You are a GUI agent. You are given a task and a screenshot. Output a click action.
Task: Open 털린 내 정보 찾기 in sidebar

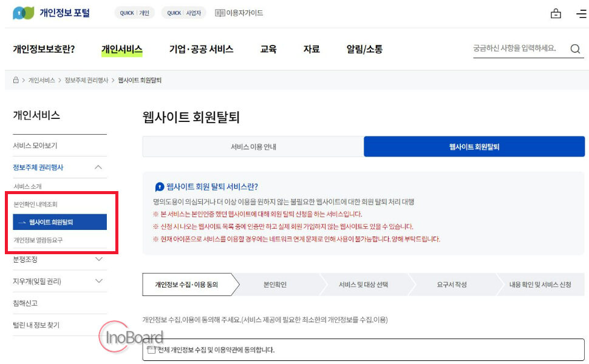click(x=36, y=325)
